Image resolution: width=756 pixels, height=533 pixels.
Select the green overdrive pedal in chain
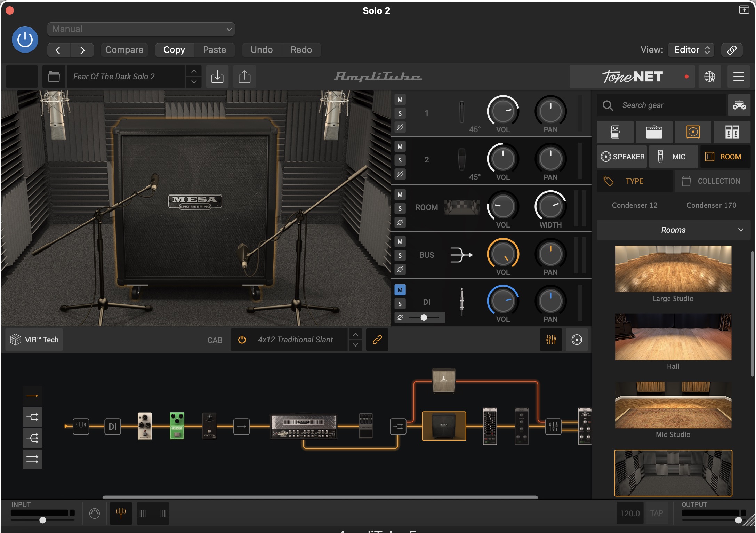[x=177, y=426]
